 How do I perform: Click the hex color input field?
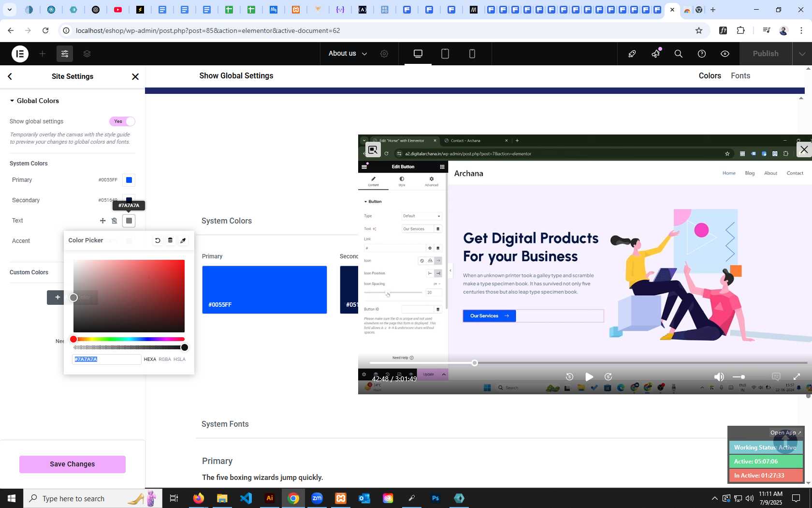click(x=107, y=359)
